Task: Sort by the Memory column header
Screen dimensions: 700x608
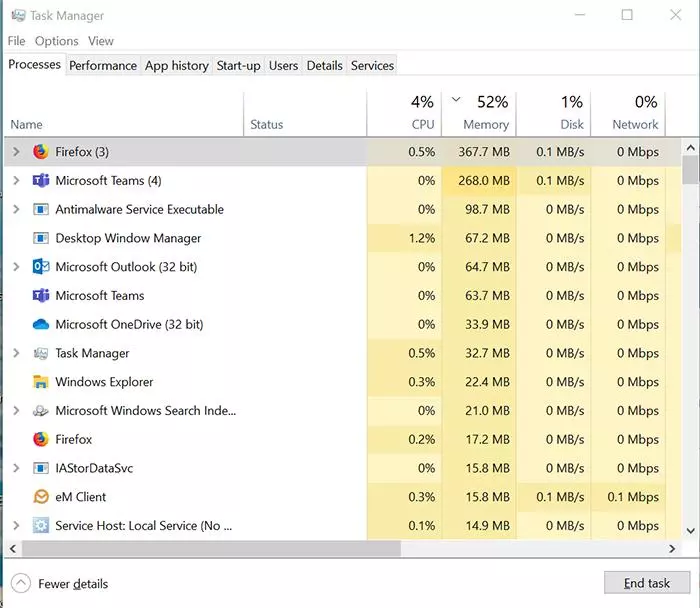Action: pyautogui.click(x=479, y=114)
